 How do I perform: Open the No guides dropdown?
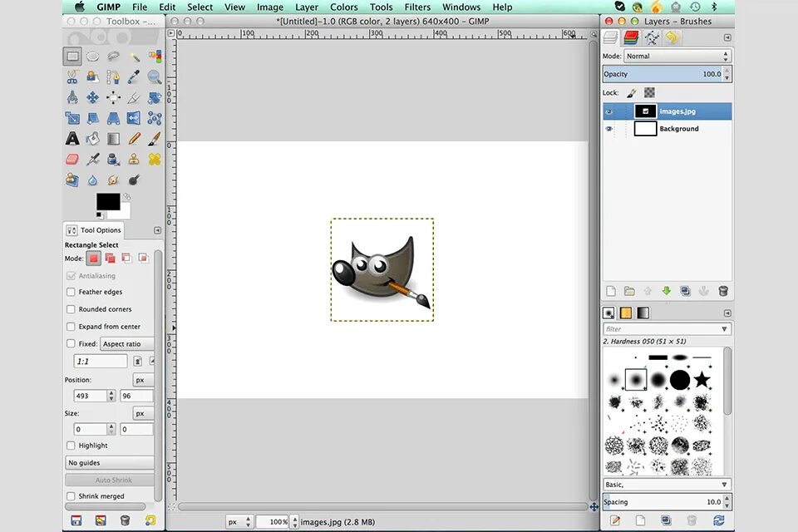(110, 463)
